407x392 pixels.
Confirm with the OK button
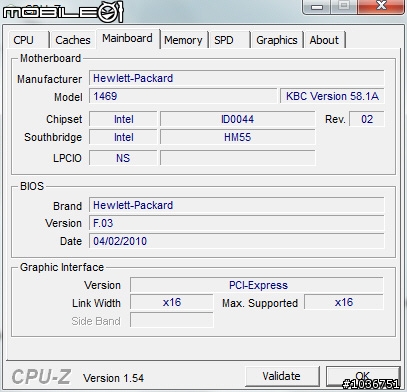[x=363, y=376]
